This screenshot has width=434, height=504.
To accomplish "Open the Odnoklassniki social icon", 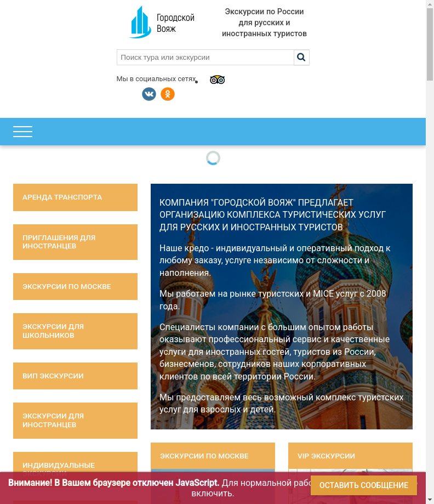I will coord(167,94).
